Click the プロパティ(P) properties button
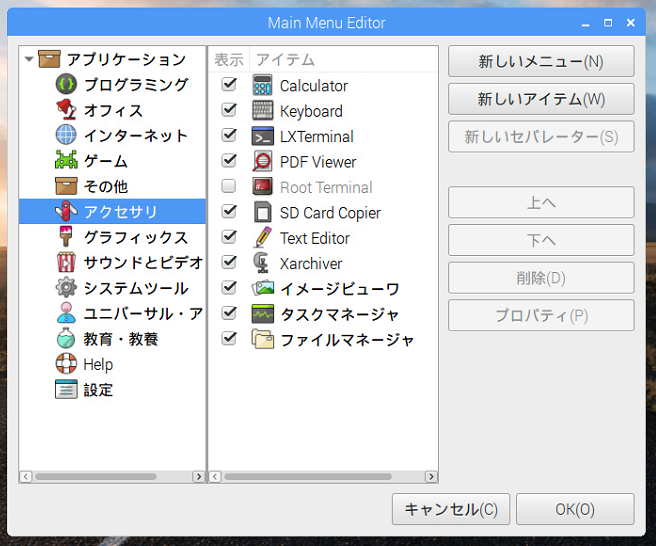 541,315
